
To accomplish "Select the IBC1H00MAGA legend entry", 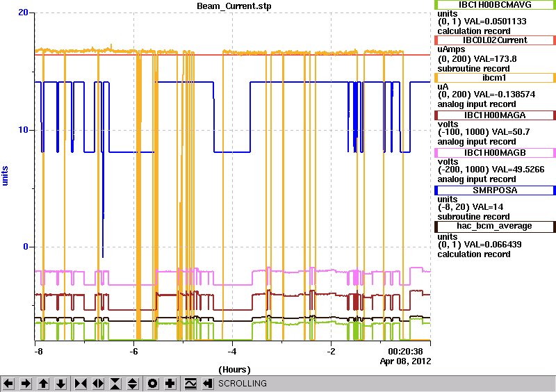I will [x=495, y=115].
